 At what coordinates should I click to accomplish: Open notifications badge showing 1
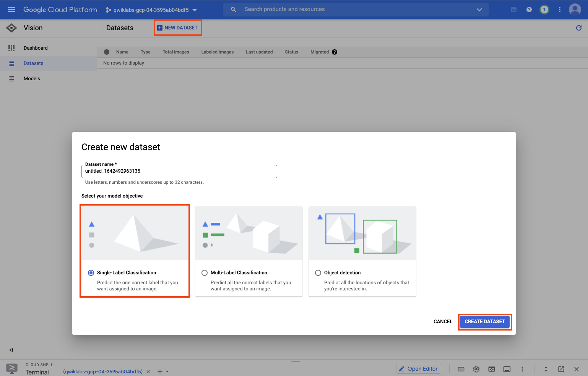(544, 10)
